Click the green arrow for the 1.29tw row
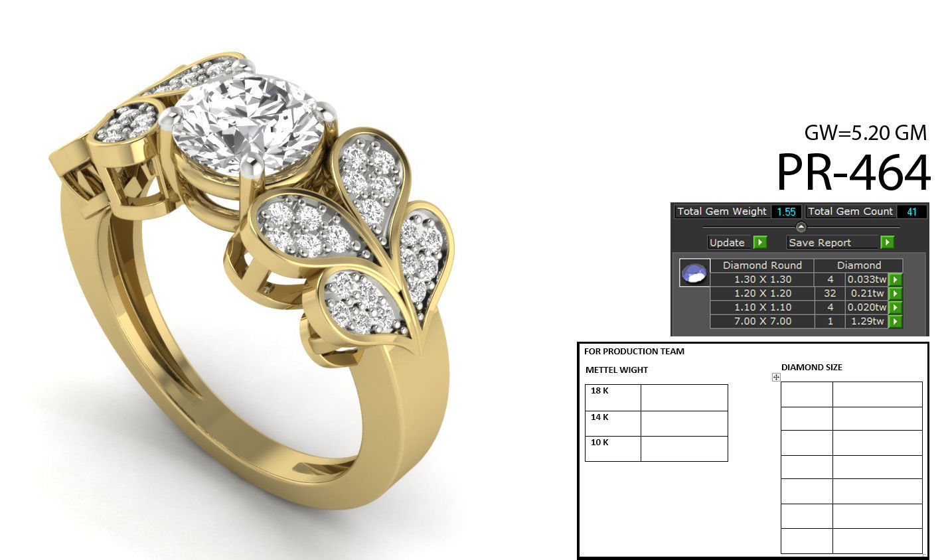946x560 pixels. click(x=895, y=321)
